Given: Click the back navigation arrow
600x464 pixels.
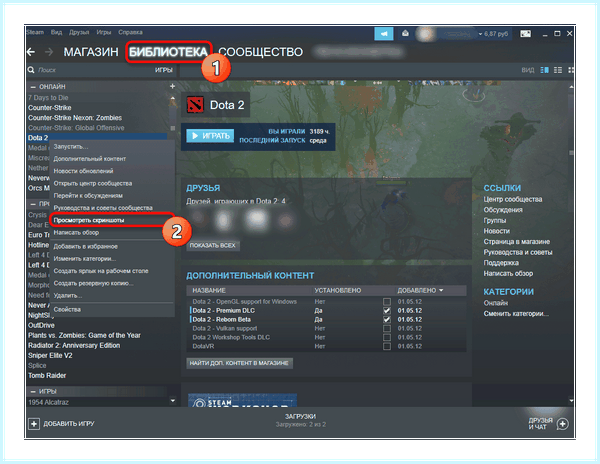Looking at the screenshot, I should pyautogui.click(x=31, y=52).
